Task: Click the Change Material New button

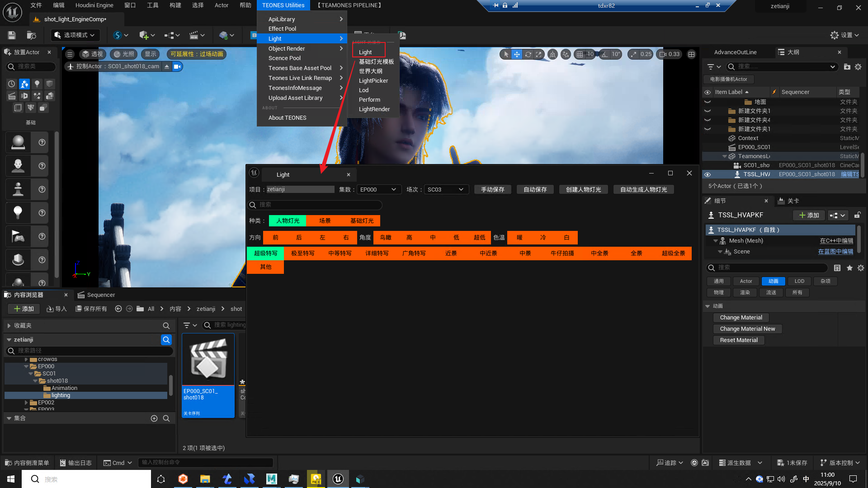Action: (747, 329)
